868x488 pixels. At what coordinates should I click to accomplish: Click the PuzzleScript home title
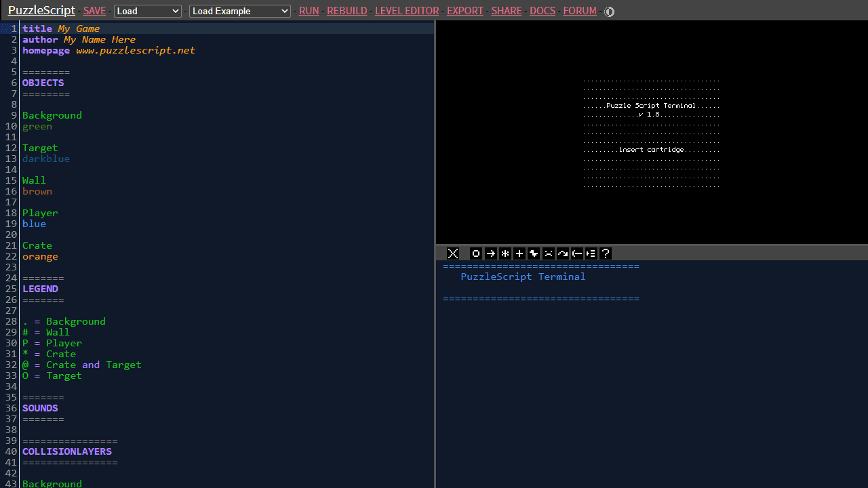[x=41, y=11]
